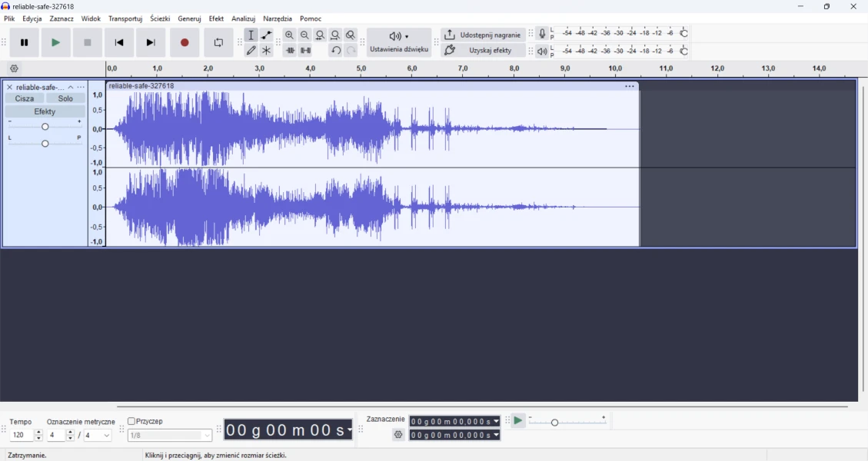Click the zoom in magnifier icon
This screenshot has height=461, width=868.
pos(290,35)
